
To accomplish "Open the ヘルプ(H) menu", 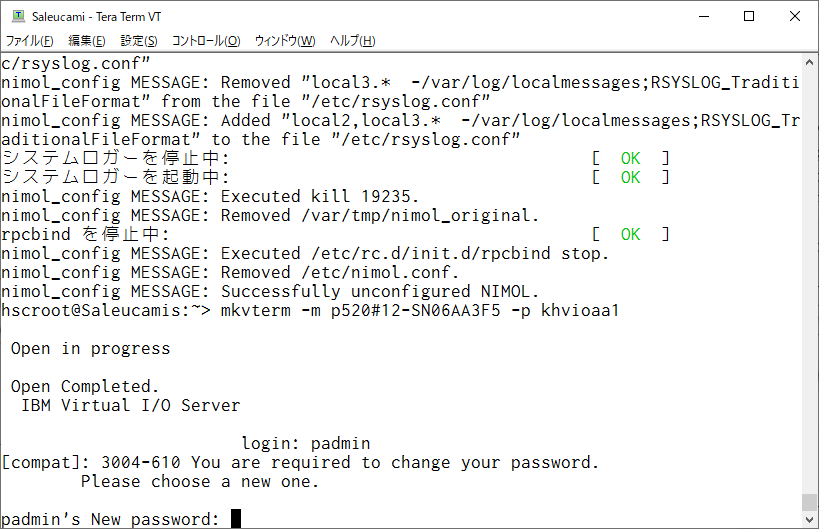I will pos(353,41).
